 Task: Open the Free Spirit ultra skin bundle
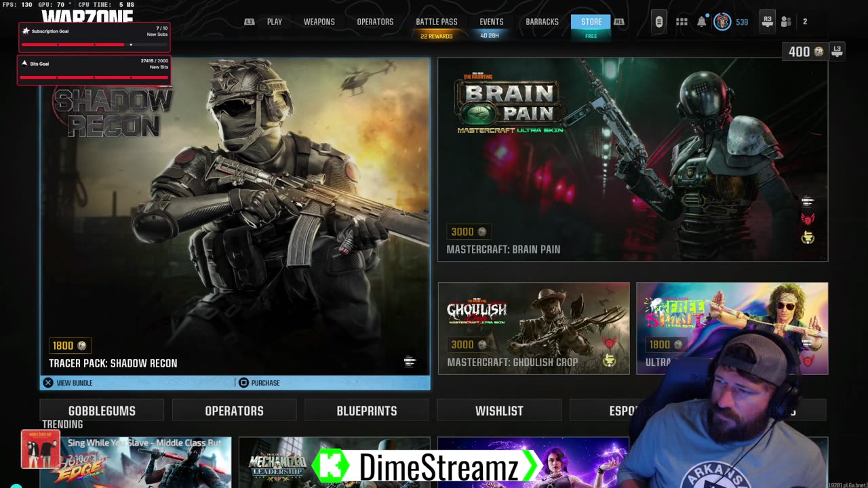(732, 328)
